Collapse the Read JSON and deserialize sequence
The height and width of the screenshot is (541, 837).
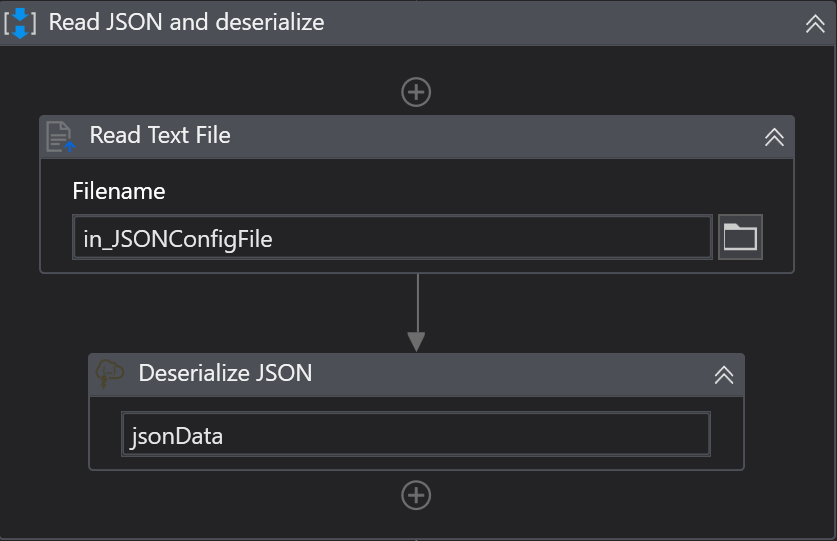click(815, 23)
